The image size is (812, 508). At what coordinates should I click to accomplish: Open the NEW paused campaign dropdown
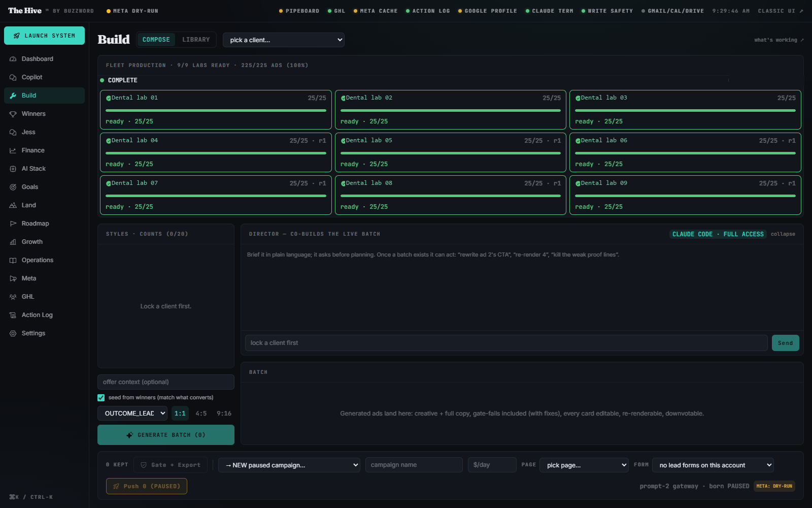pos(289,465)
